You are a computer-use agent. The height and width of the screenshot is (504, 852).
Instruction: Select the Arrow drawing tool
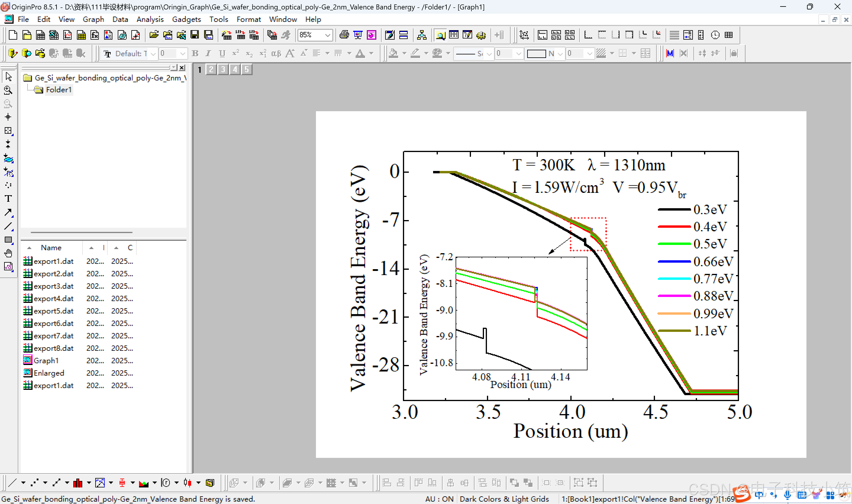coord(8,213)
